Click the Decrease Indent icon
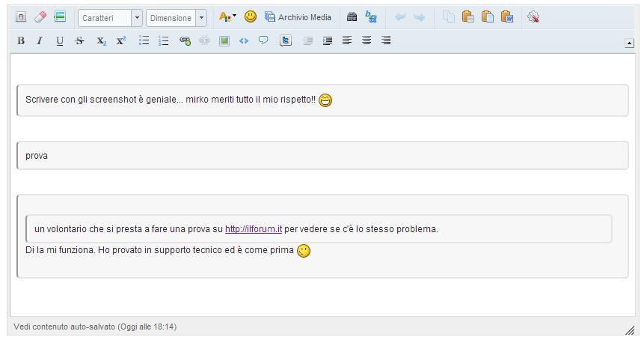This screenshot has height=340, width=644. coord(307,40)
